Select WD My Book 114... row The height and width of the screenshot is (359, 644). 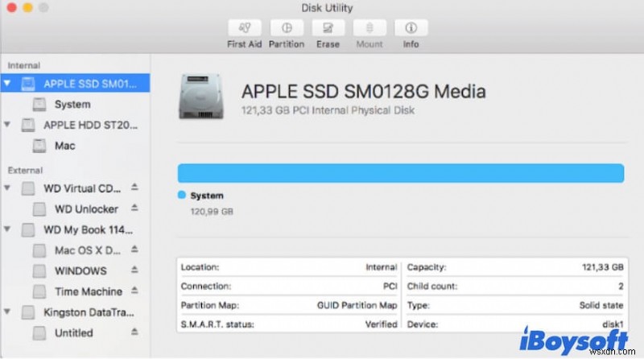pyautogui.click(x=75, y=229)
